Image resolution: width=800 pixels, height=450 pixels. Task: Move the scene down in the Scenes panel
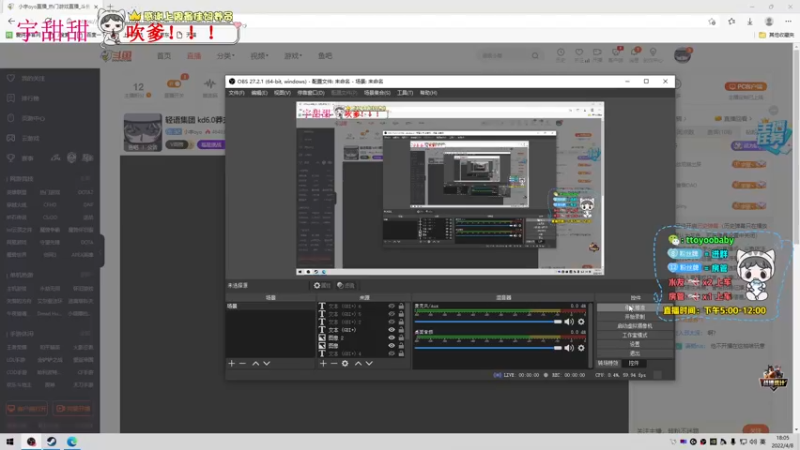click(x=266, y=363)
